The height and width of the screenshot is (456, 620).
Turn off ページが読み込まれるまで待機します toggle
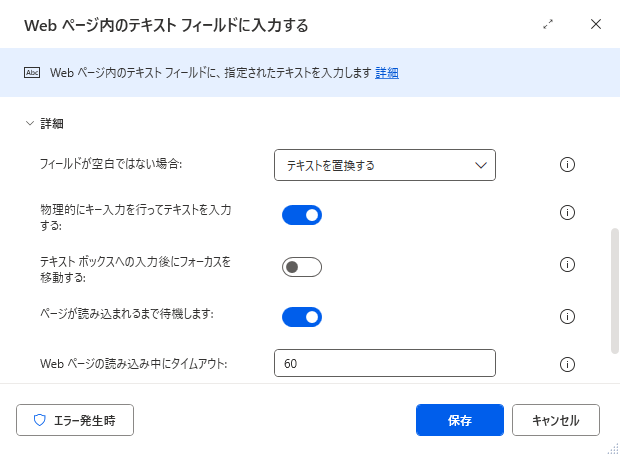302,317
